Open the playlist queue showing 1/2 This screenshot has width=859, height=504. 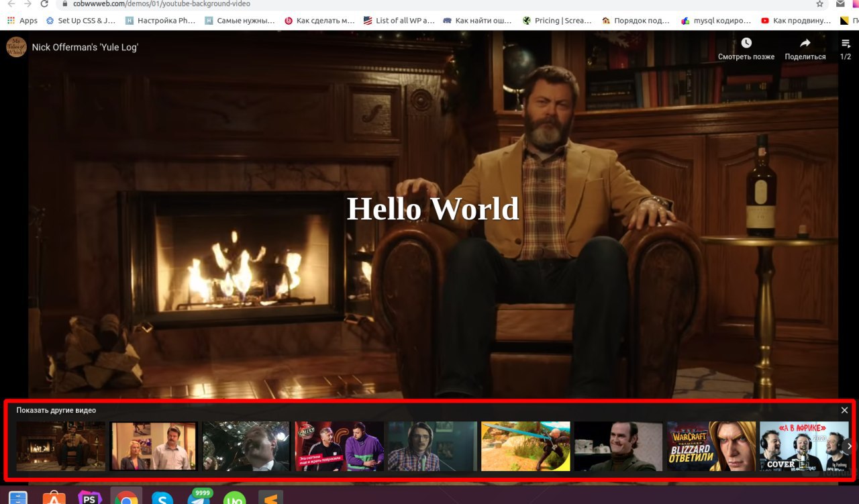click(846, 49)
